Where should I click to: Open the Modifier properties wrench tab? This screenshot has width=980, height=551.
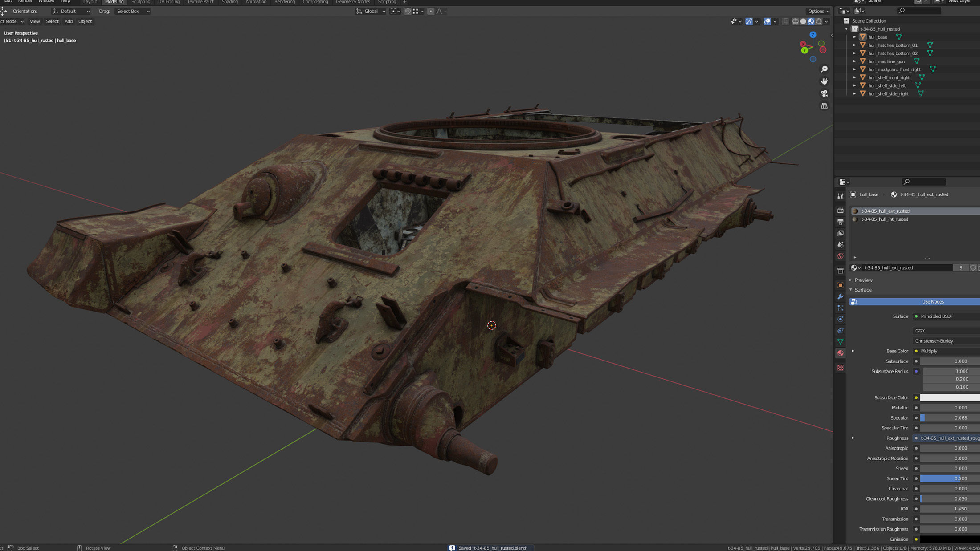[840, 296]
